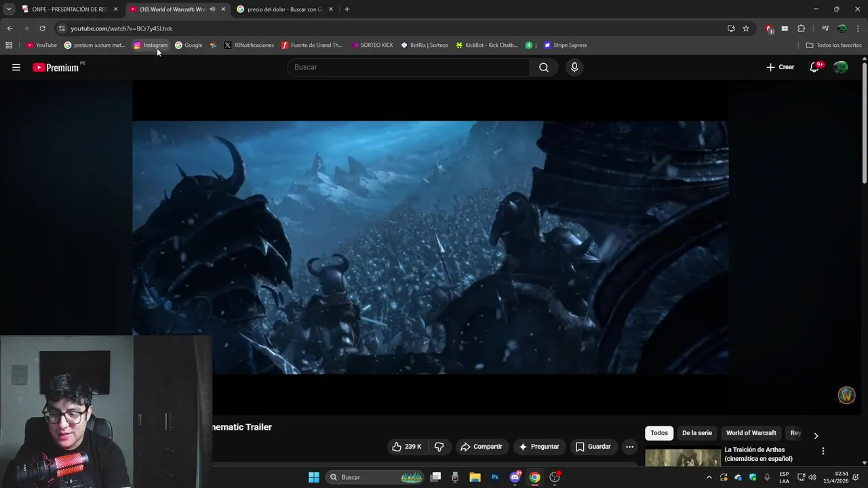
Task: Close the ONPE presentation tab
Action: click(116, 9)
